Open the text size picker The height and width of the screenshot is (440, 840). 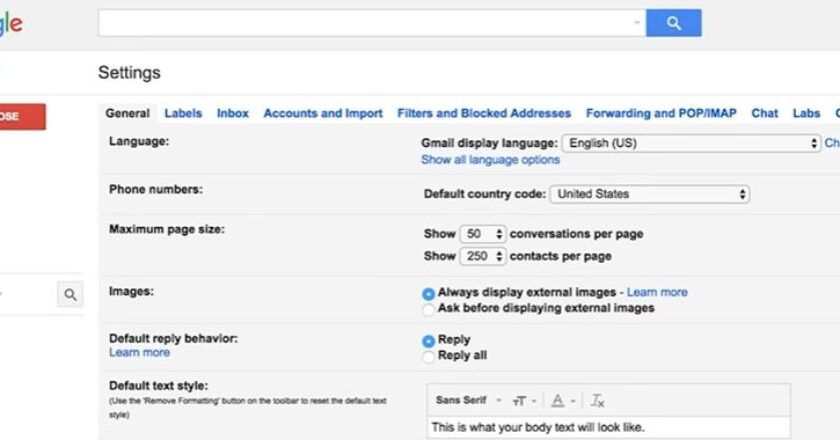(523, 400)
